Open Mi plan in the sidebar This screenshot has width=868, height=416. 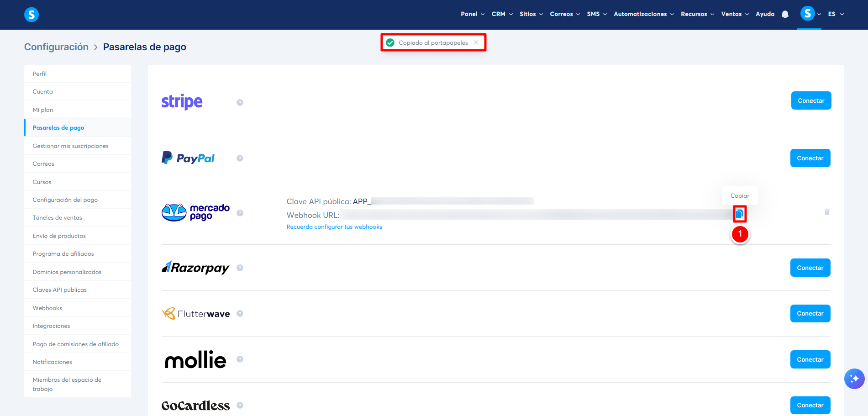click(78, 110)
